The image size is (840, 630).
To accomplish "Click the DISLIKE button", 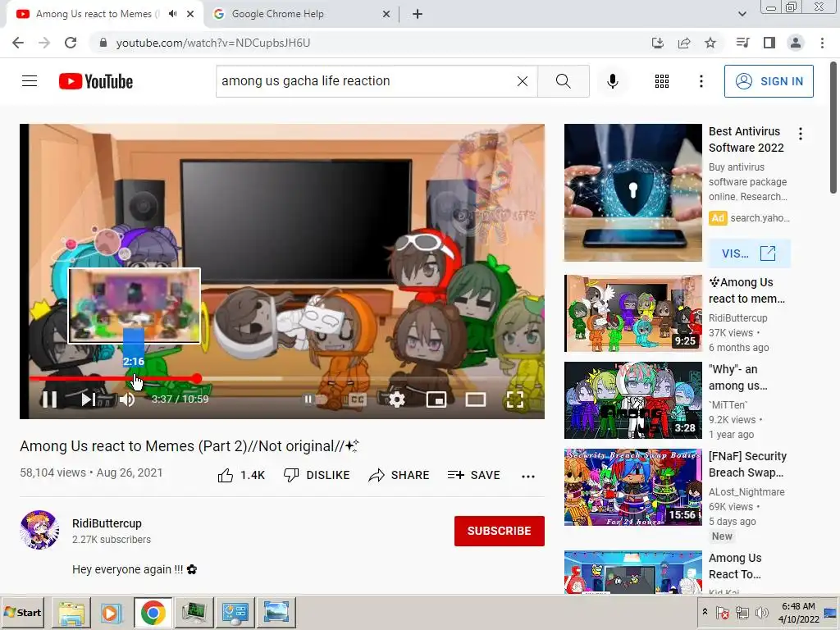I will (317, 475).
